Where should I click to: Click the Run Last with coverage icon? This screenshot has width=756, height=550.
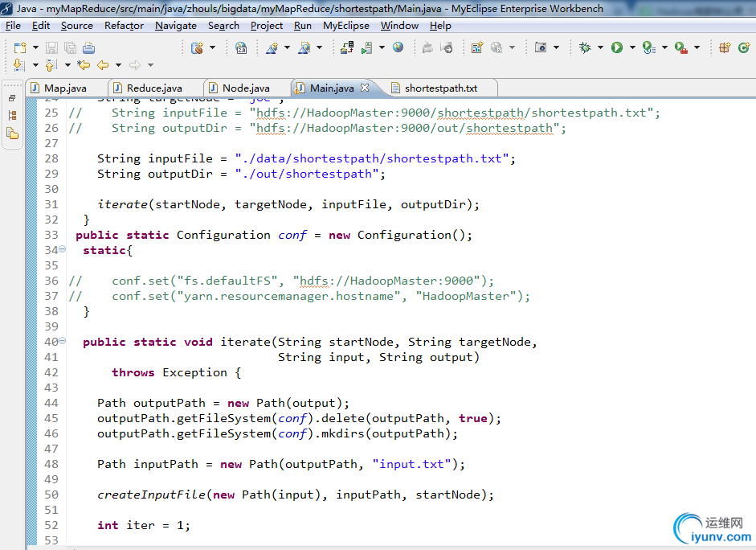(649, 47)
